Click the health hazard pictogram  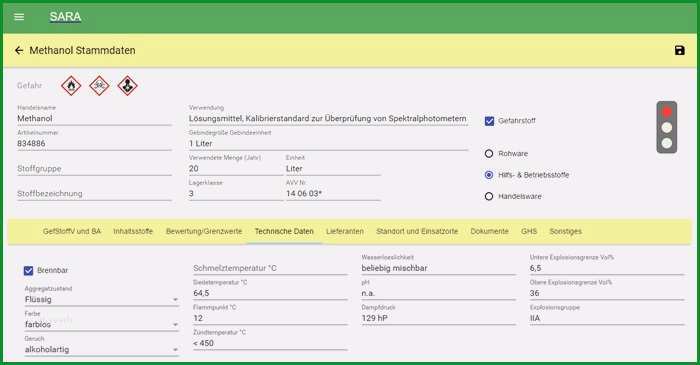[x=127, y=86]
